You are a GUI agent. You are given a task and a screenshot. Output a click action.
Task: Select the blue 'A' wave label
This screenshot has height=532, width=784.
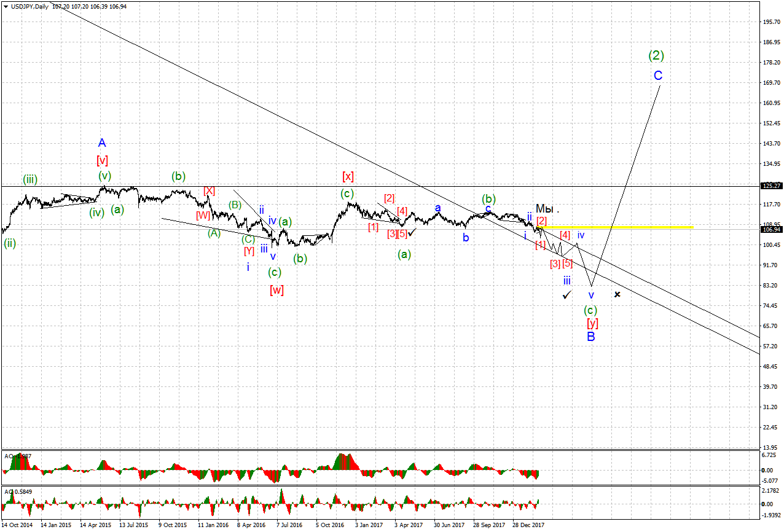102,143
